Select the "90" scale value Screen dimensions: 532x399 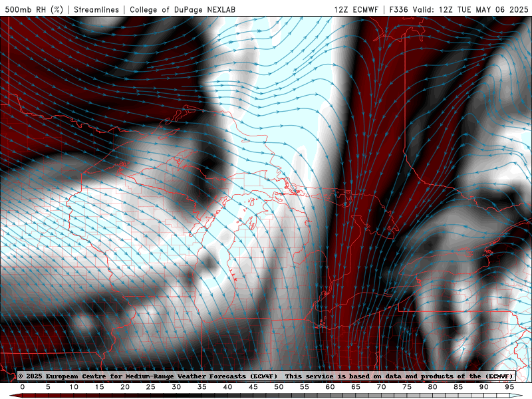[484, 387]
